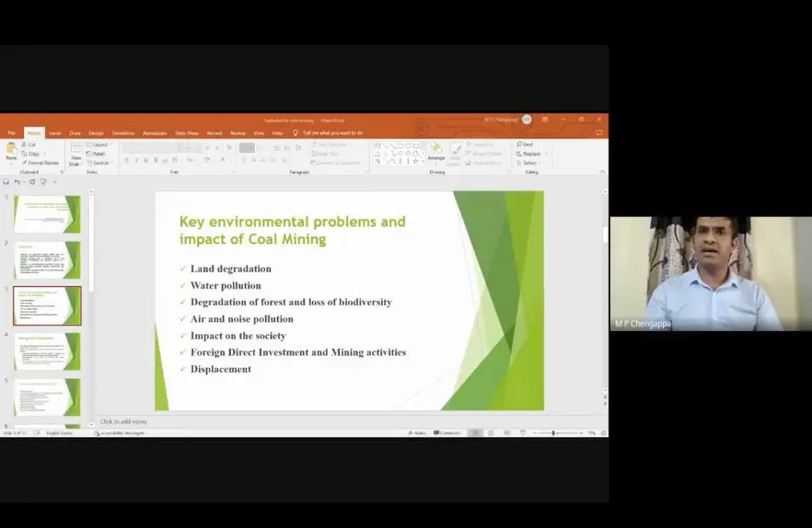Click the Reset button in Slides group
This screenshot has height=528, width=812.
(98, 154)
